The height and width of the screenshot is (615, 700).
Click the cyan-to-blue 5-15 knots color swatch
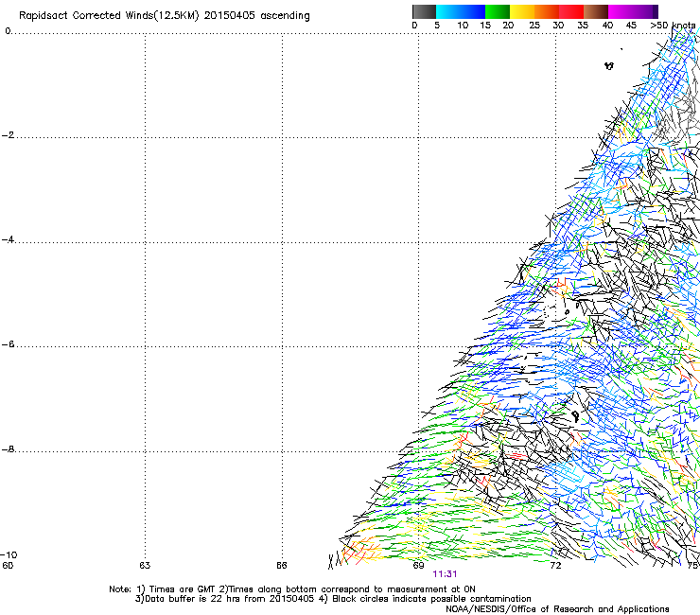pos(461,11)
